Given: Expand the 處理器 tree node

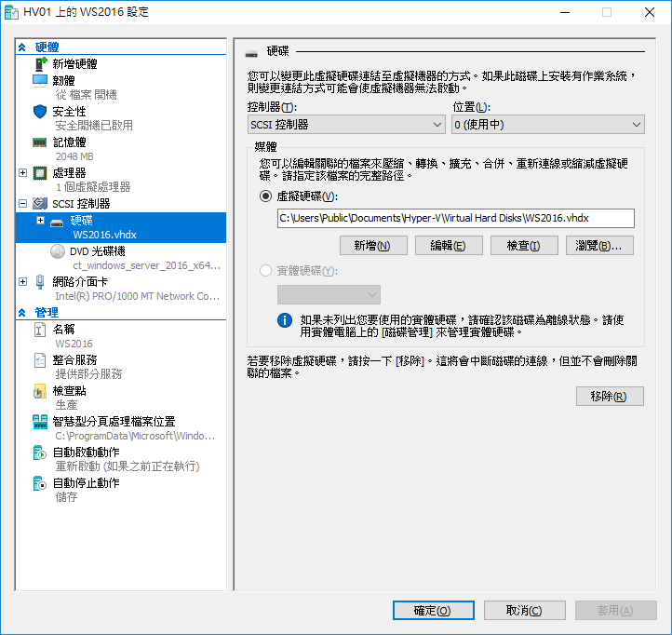Looking at the screenshot, I should pyautogui.click(x=22, y=173).
